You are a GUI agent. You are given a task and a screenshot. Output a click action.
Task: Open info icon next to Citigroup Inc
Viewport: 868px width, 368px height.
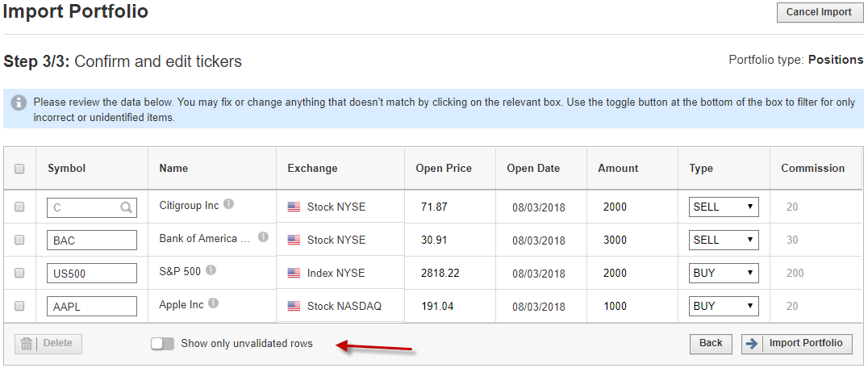tap(228, 204)
